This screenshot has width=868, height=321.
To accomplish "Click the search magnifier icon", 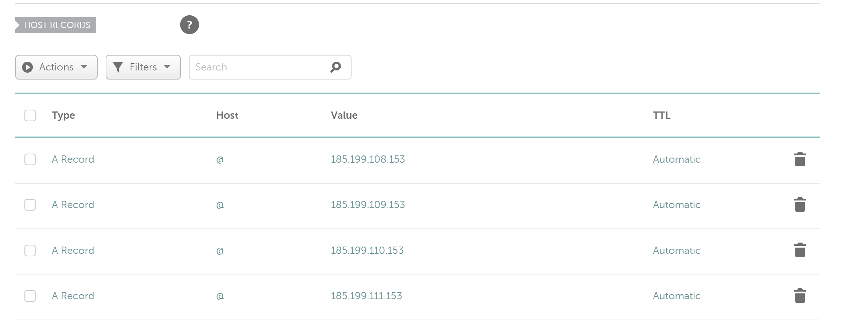I will pos(336,67).
